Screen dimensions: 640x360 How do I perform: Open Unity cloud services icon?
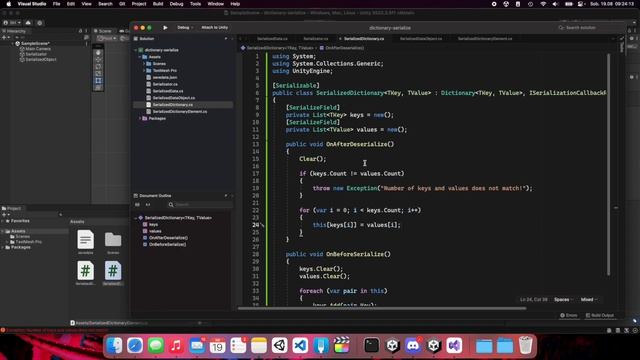coord(28,23)
